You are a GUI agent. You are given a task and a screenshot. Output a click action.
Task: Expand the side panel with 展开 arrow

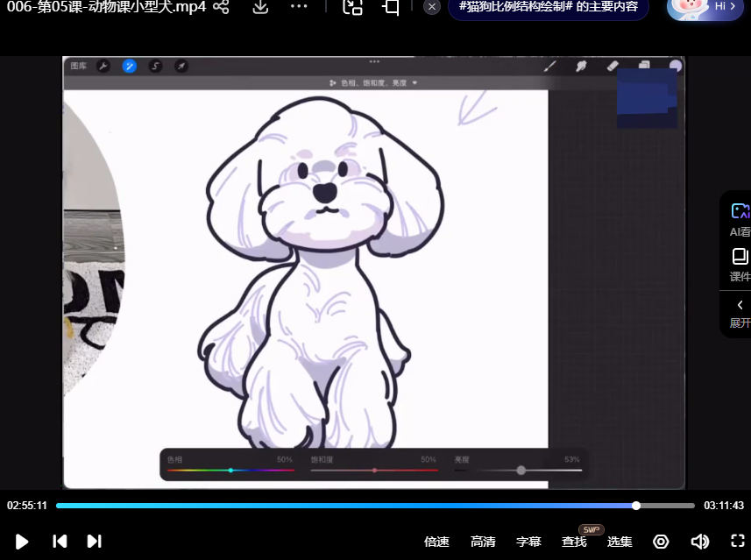click(740, 312)
